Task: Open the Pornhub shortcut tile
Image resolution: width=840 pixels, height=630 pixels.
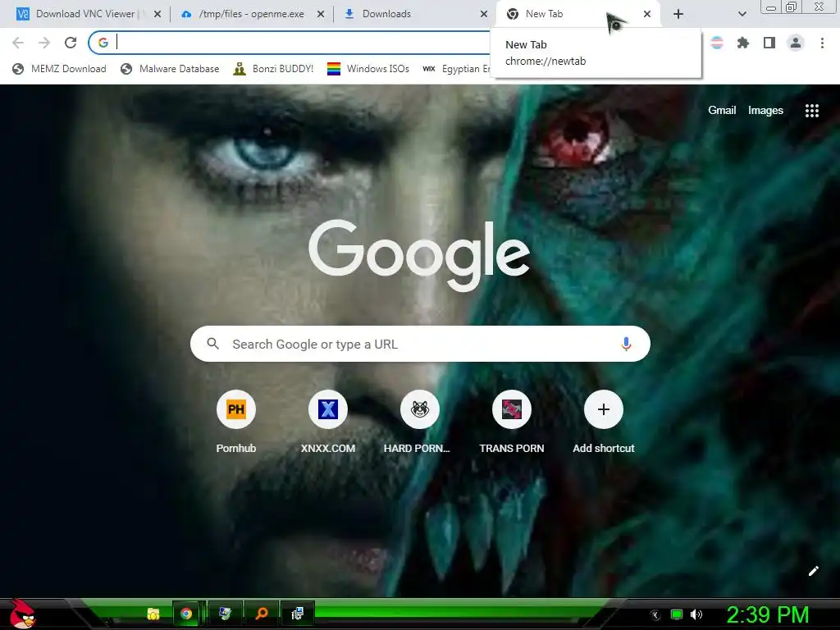Action: click(x=235, y=422)
